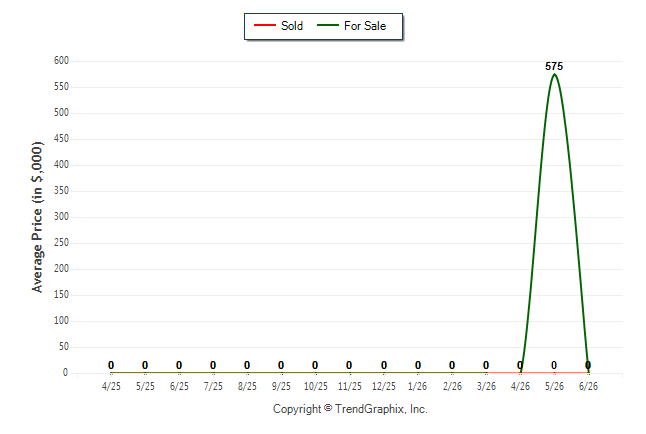Click the Average Price axis title
Viewport: 646px width, 434px height.
[37, 217]
